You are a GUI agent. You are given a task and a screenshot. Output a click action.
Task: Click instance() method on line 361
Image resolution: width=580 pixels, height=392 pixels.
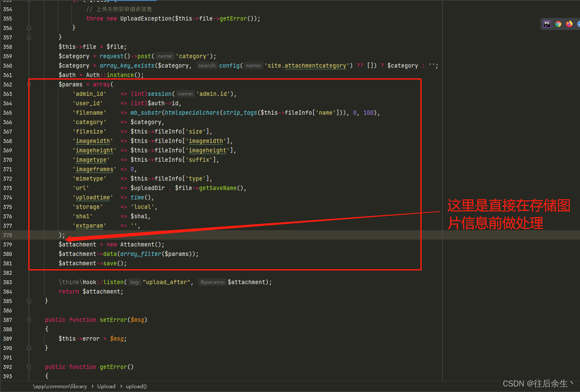[x=123, y=75]
